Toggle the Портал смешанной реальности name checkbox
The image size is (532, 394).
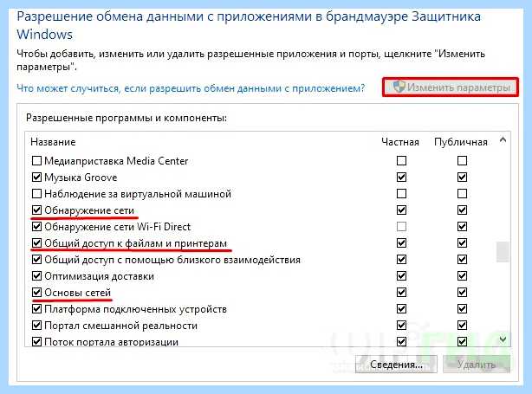(36, 326)
